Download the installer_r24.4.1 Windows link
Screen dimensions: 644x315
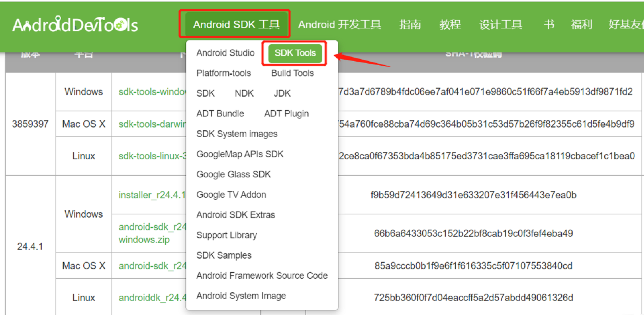[152, 195]
